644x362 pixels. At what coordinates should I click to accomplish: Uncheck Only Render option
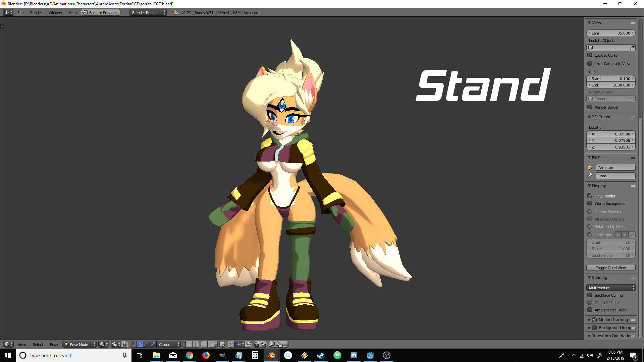(590, 196)
